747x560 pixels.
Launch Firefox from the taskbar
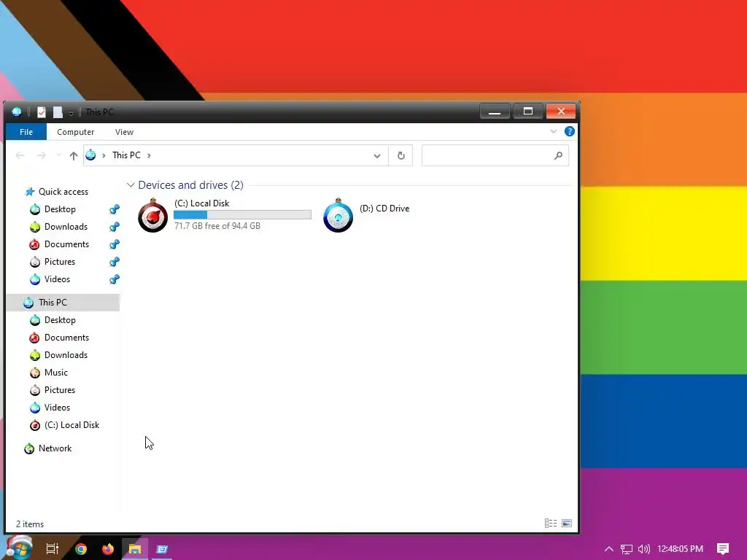coord(108,549)
